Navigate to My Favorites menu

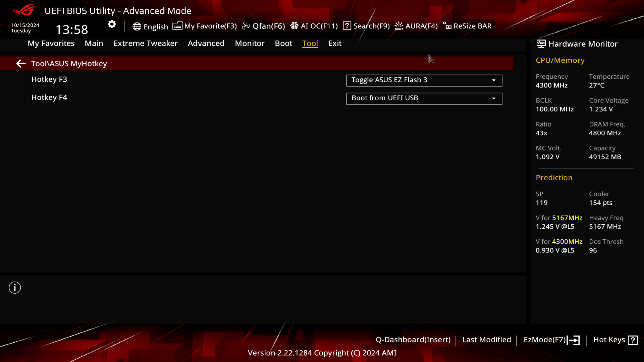(x=51, y=43)
